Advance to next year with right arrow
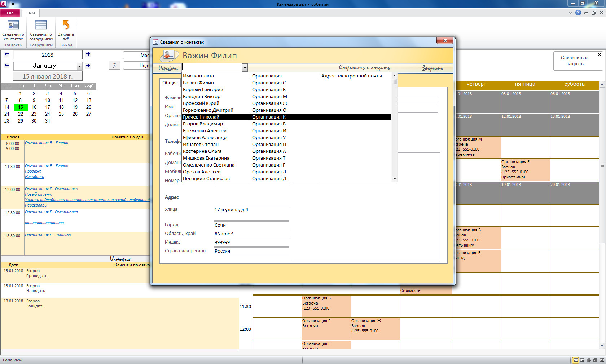 tap(88, 54)
